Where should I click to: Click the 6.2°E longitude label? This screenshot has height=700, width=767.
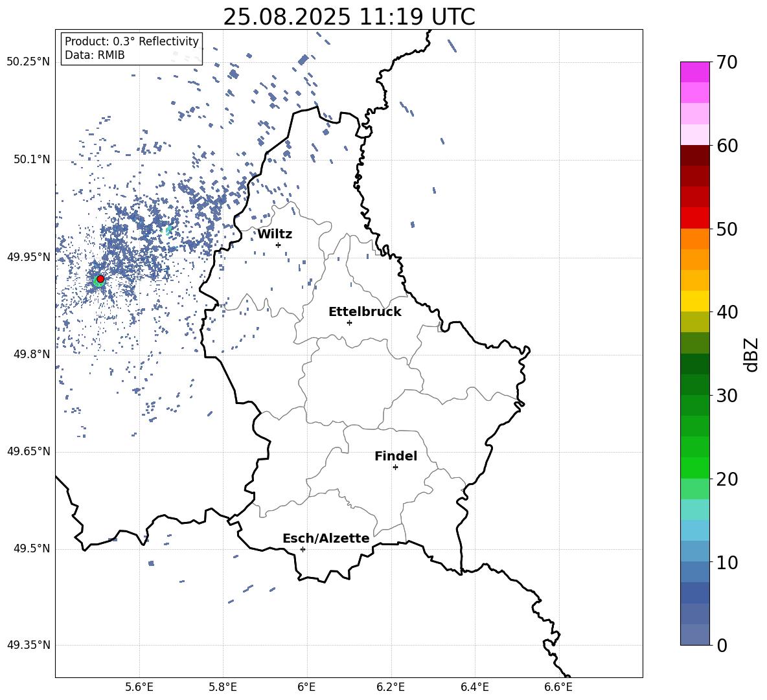(x=391, y=687)
